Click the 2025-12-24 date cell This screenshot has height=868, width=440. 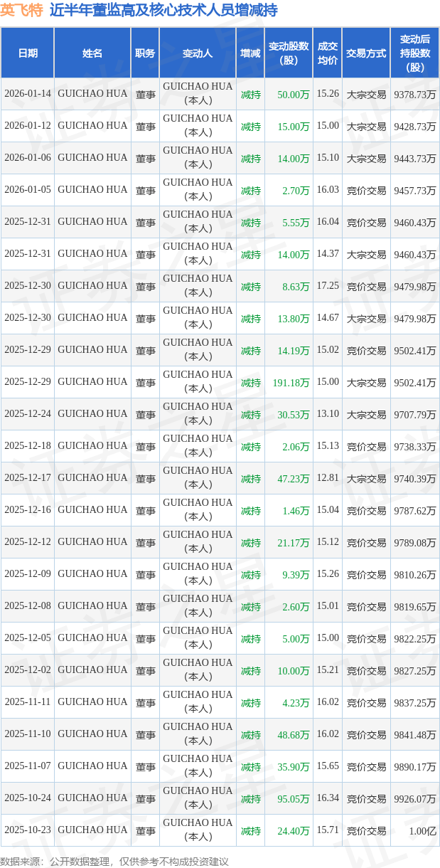point(28,414)
